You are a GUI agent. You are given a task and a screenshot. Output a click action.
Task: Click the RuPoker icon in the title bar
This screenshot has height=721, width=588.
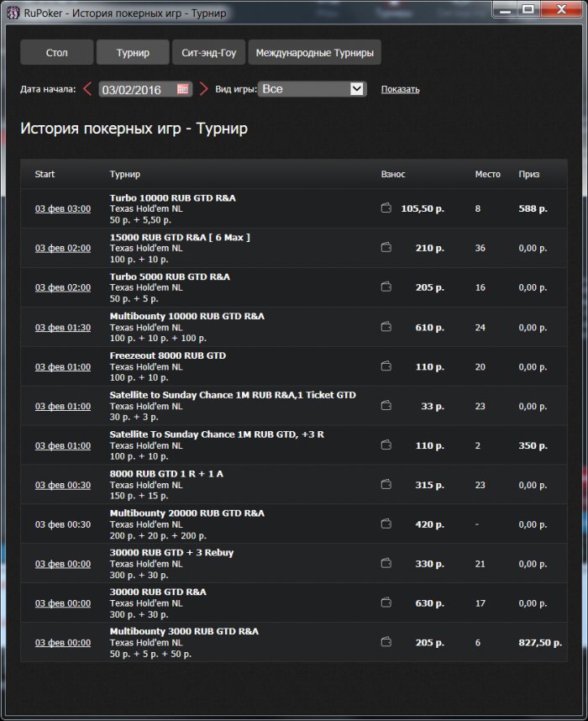13,13
